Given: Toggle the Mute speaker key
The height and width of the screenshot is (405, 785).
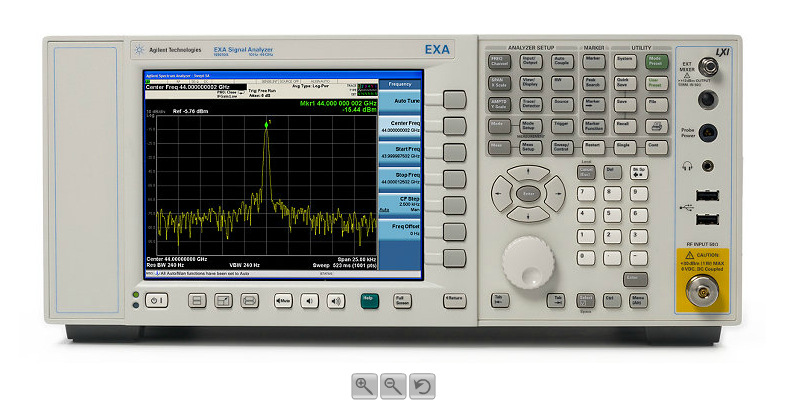Looking at the screenshot, I should [283, 301].
